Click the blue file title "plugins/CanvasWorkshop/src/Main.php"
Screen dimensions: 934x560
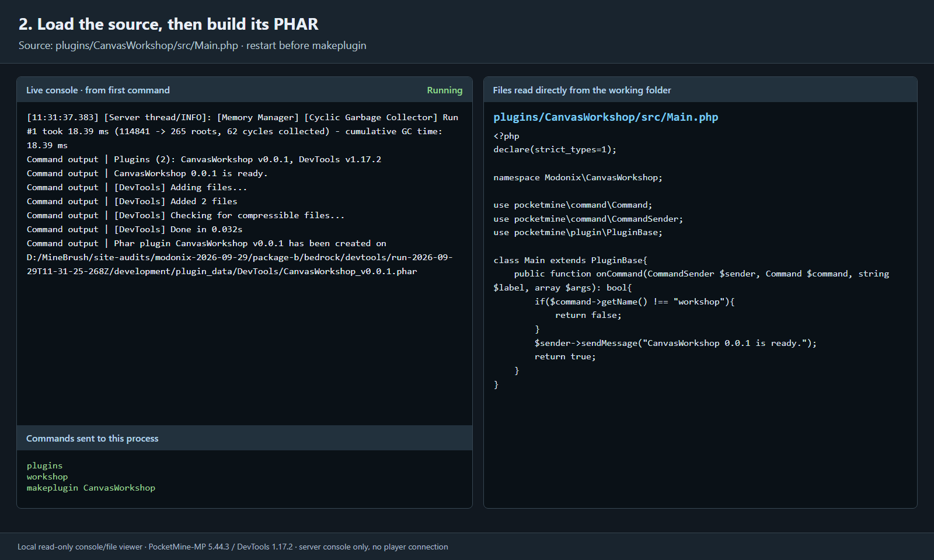tap(606, 117)
